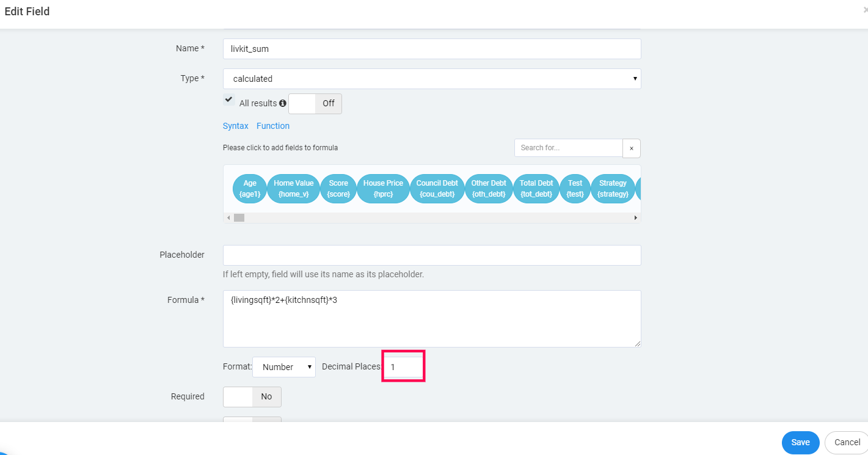Open the Syntax tab link
The image size is (868, 455).
[x=236, y=126]
